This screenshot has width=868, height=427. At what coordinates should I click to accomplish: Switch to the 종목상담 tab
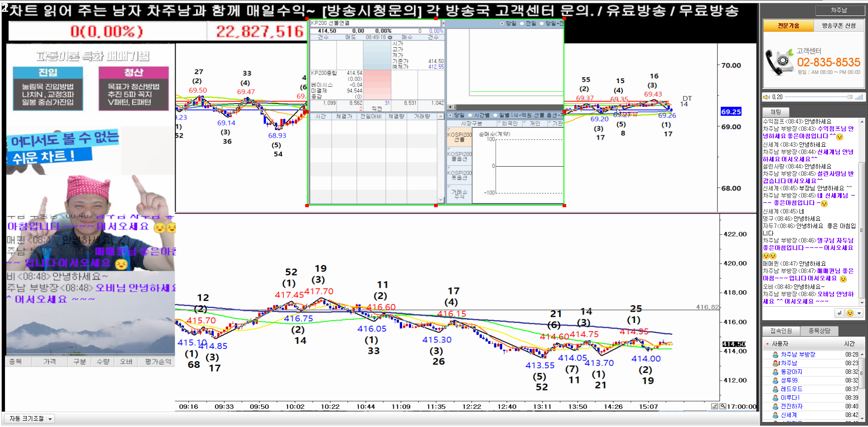tap(819, 331)
